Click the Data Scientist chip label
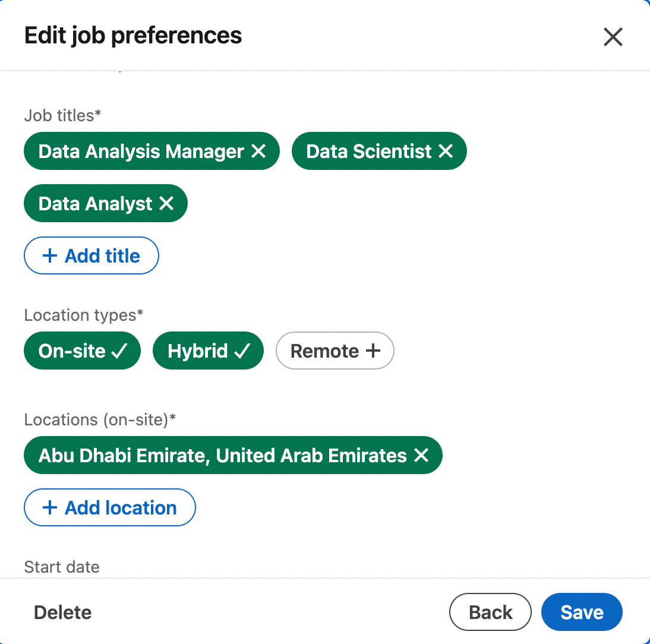Screen dimensions: 650x644 [x=368, y=151]
